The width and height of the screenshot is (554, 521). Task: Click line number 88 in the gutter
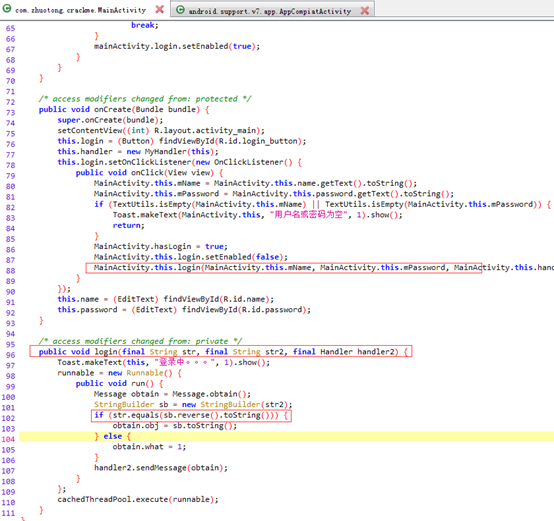(x=10, y=271)
